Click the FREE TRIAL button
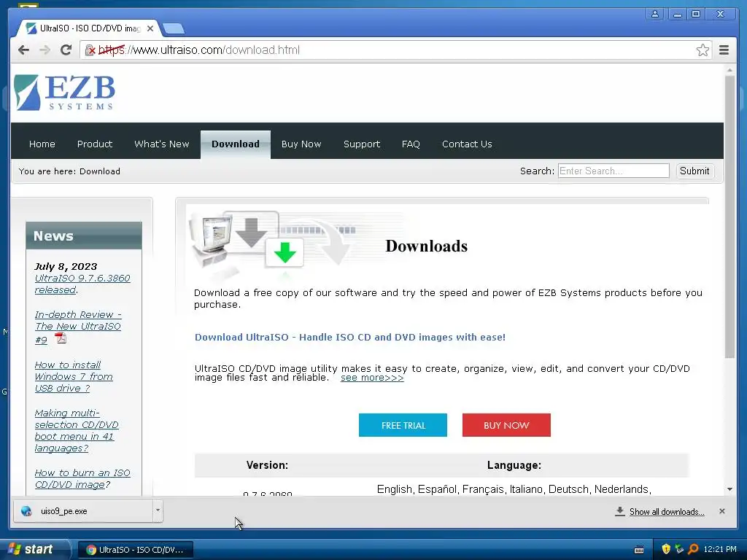 [403, 425]
